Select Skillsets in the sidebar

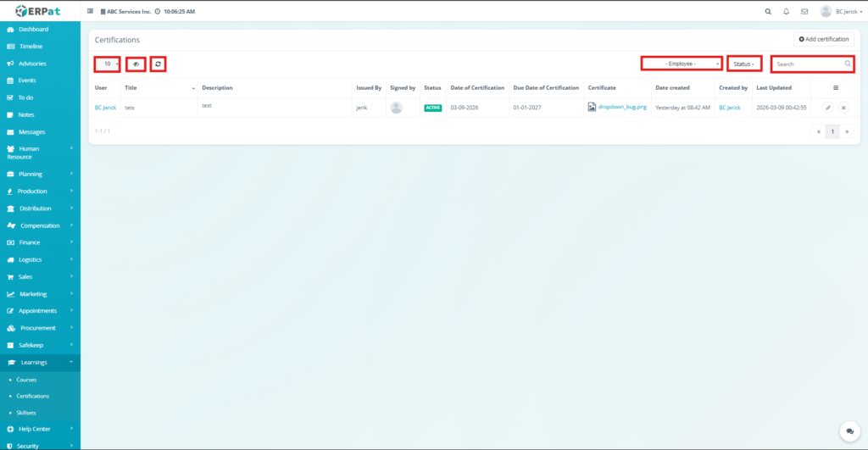(28, 412)
